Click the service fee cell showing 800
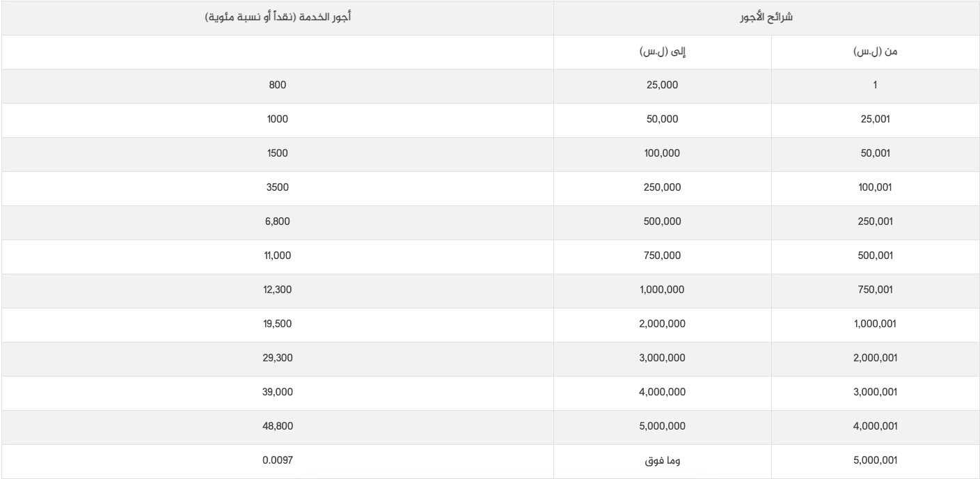The height and width of the screenshot is (479, 980). 277,85
